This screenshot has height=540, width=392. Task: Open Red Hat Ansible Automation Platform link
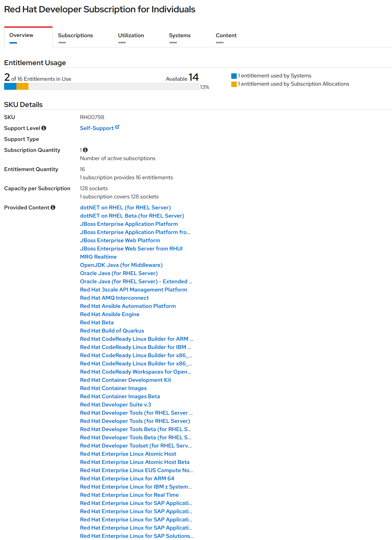tap(128, 306)
